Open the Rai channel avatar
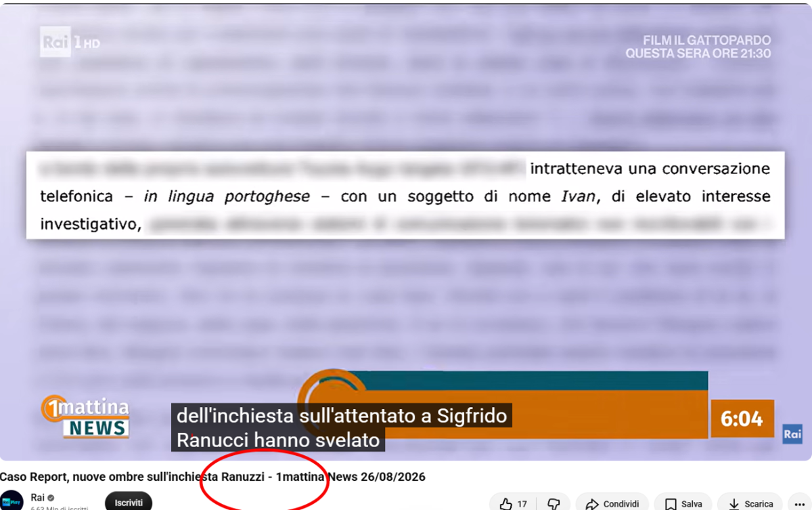The image size is (812, 510). pyautogui.click(x=12, y=501)
